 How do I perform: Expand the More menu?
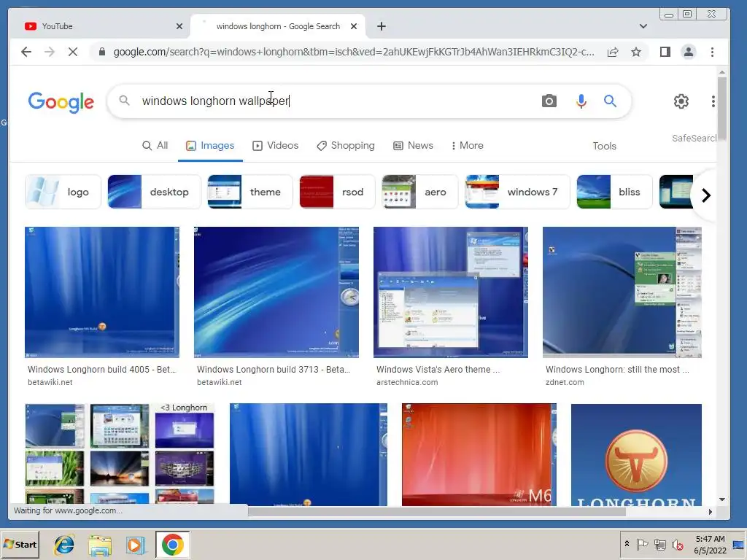pyautogui.click(x=468, y=146)
